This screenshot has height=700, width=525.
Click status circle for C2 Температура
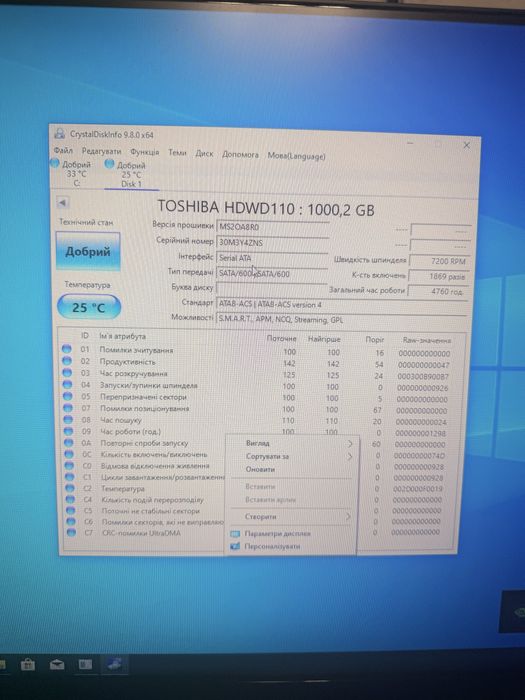(70, 488)
